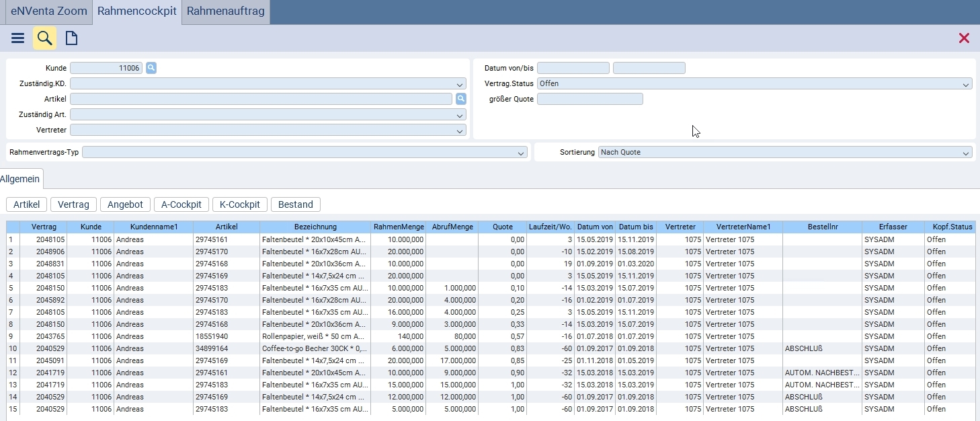The width and height of the screenshot is (980, 421).
Task: Click the red X close icon
Action: [x=964, y=38]
